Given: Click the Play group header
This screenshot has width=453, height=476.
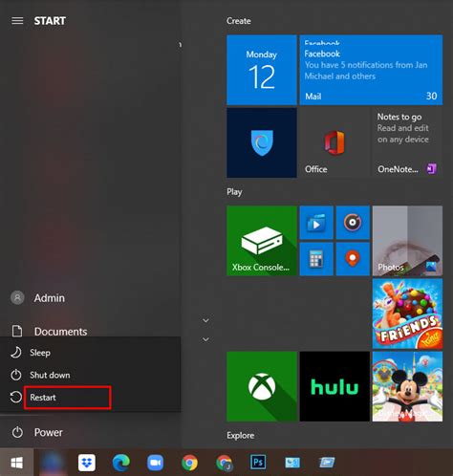Looking at the screenshot, I should click(234, 192).
